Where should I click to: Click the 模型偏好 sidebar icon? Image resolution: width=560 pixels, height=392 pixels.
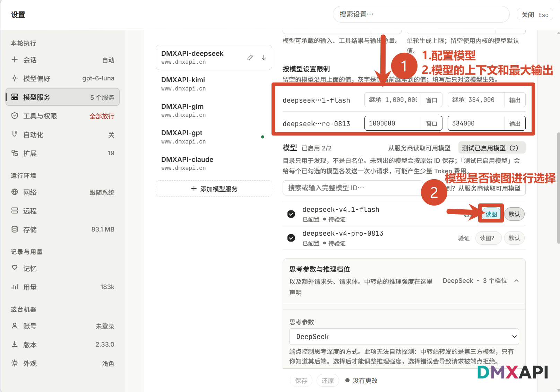click(15, 78)
